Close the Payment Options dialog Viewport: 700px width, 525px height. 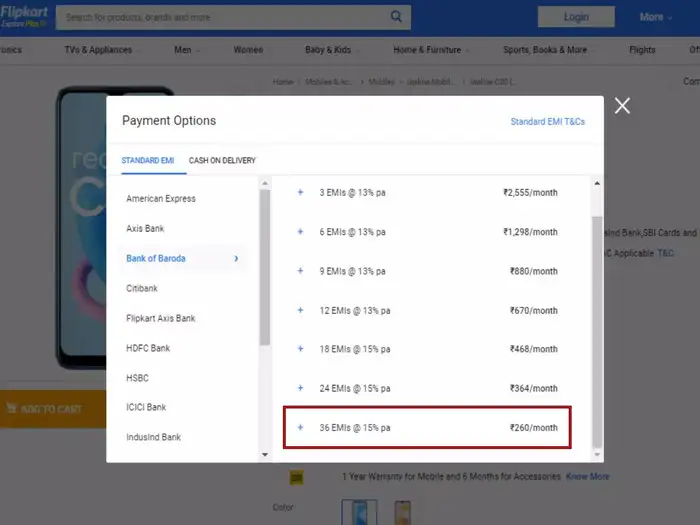tap(622, 106)
